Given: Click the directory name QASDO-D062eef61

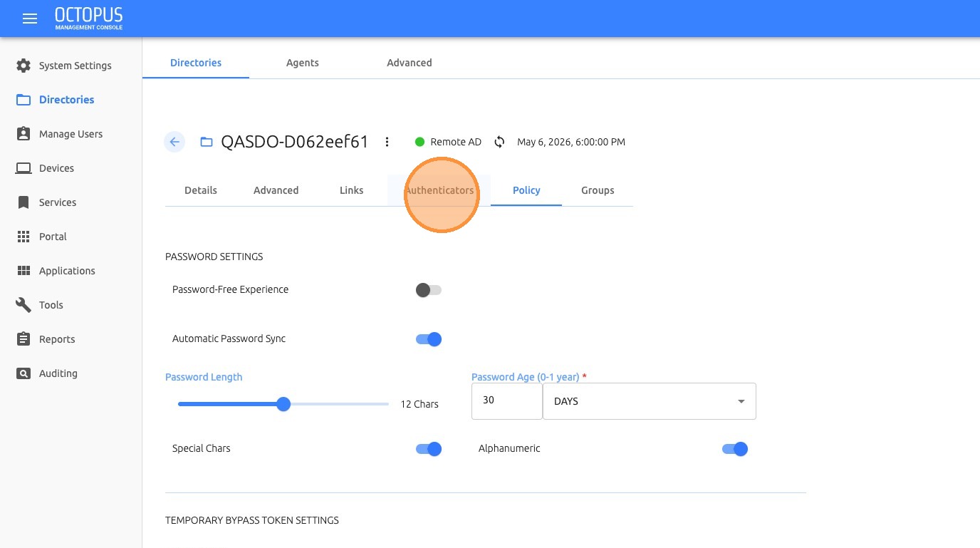Looking at the screenshot, I should click(x=295, y=142).
